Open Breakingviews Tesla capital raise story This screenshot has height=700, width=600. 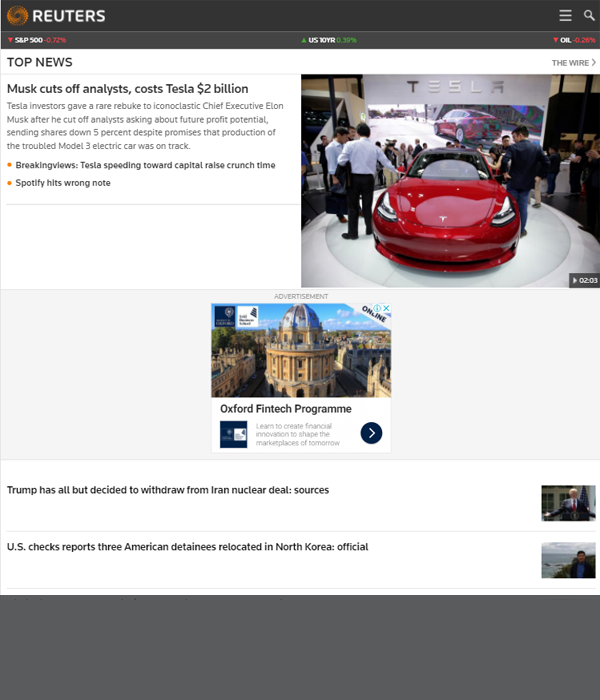[145, 165]
